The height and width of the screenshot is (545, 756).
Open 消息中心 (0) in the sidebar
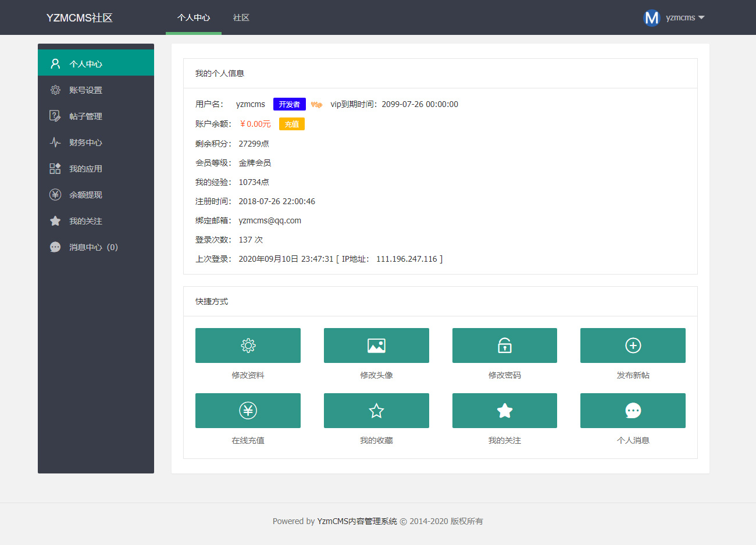(93, 247)
